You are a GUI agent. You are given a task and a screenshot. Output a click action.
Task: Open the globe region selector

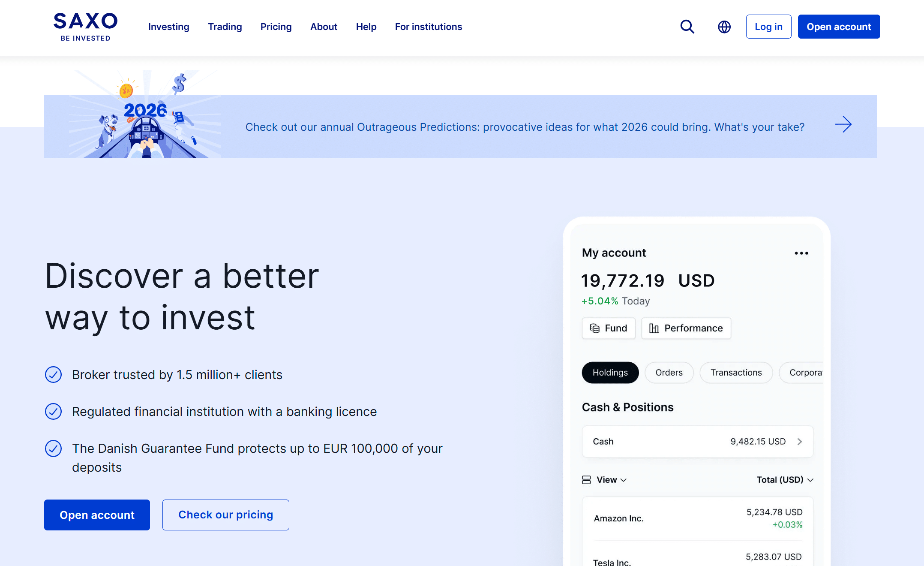(x=724, y=27)
